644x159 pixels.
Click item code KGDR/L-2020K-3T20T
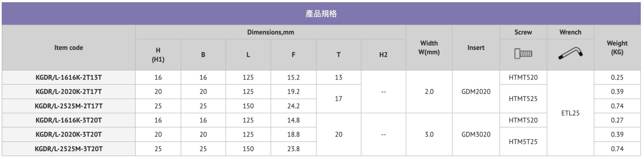(x=69, y=135)
